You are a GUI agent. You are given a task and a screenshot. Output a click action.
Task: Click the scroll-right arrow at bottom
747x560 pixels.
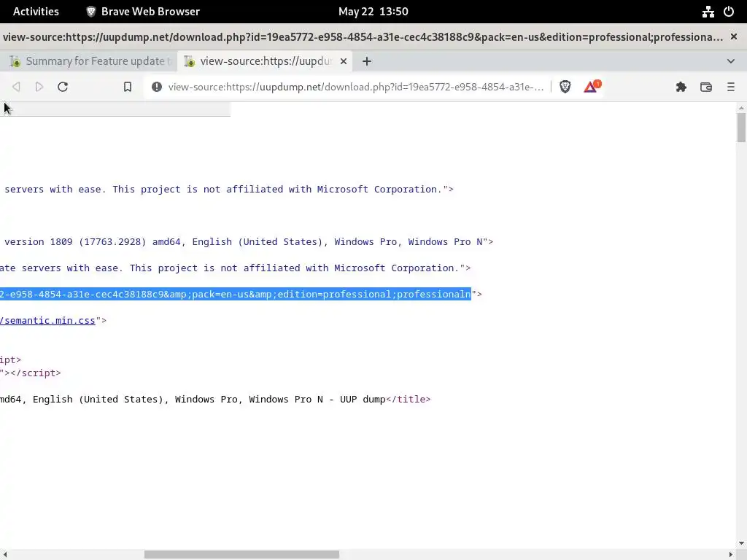[x=730, y=555]
